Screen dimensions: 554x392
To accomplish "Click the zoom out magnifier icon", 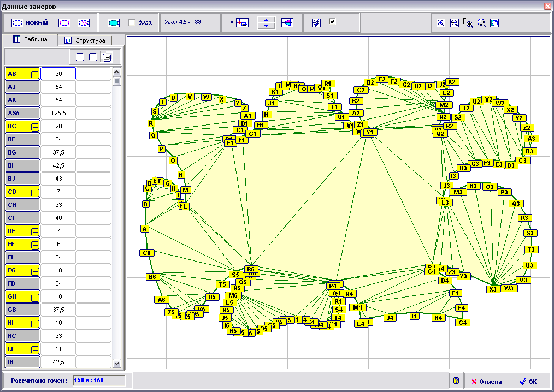I will click(454, 23).
